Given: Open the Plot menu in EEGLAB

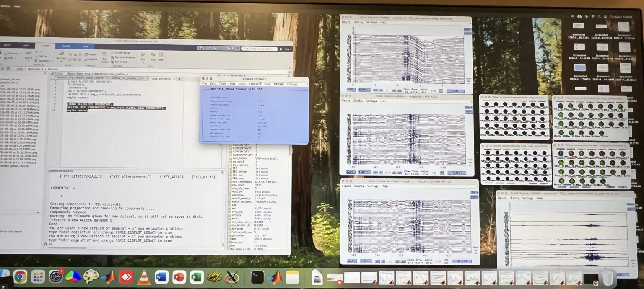Looking at the screenshot, I should (232, 84).
